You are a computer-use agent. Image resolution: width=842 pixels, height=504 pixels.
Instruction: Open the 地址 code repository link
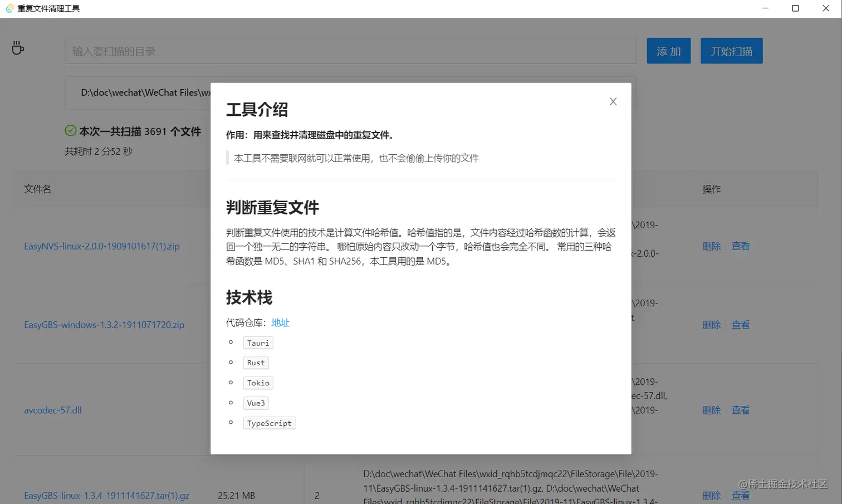click(280, 322)
